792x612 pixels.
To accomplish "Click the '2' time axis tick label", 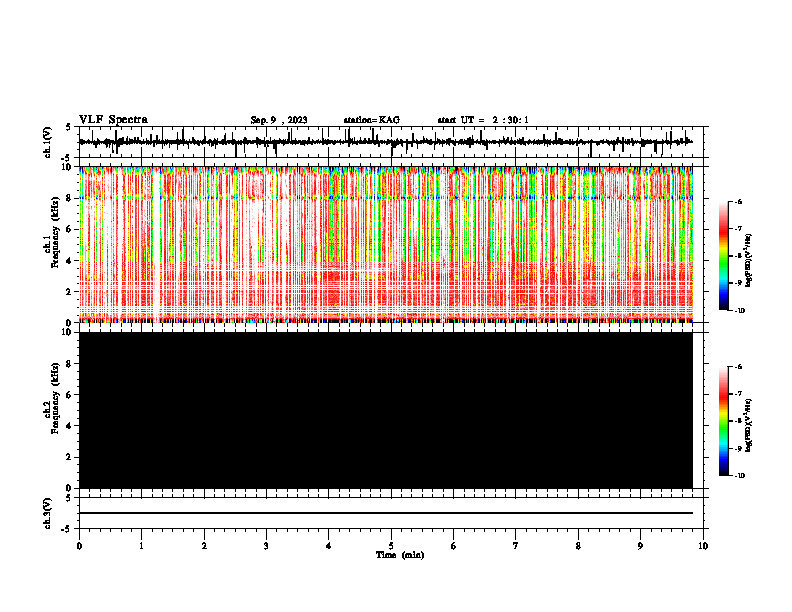I will [x=204, y=546].
